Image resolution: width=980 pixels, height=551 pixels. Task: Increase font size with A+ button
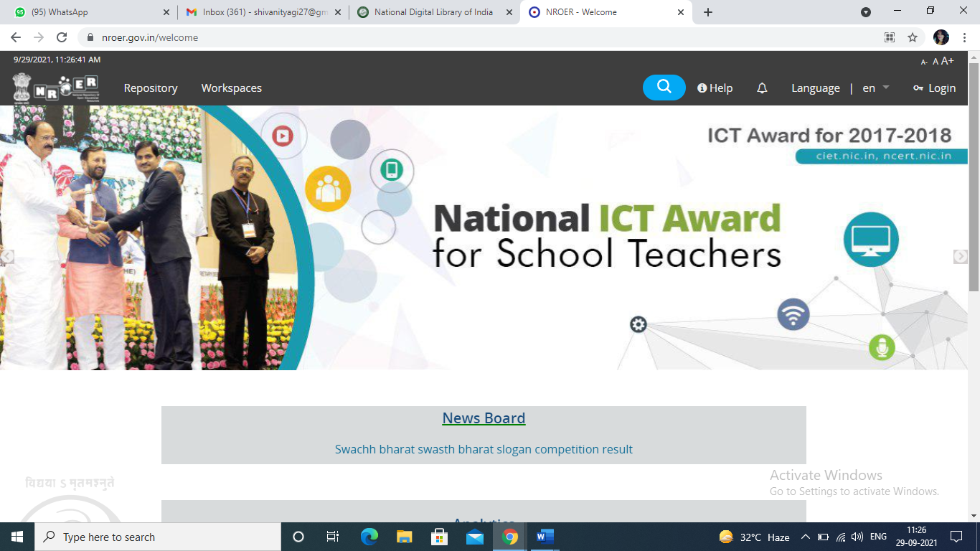pyautogui.click(x=948, y=61)
